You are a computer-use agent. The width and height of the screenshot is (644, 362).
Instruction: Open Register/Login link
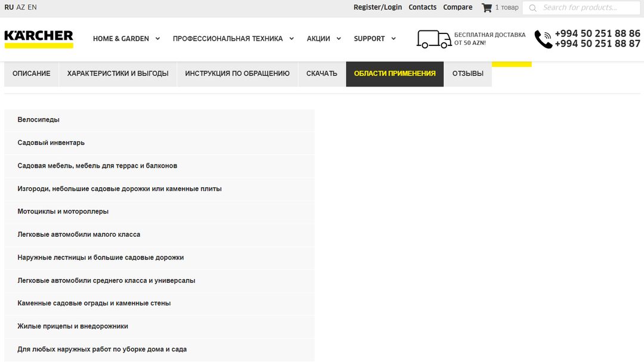click(377, 7)
